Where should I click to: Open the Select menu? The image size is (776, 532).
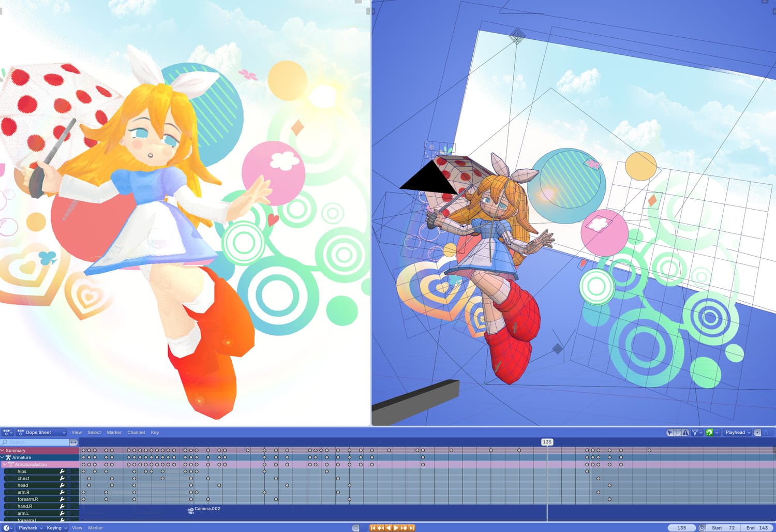[94, 432]
